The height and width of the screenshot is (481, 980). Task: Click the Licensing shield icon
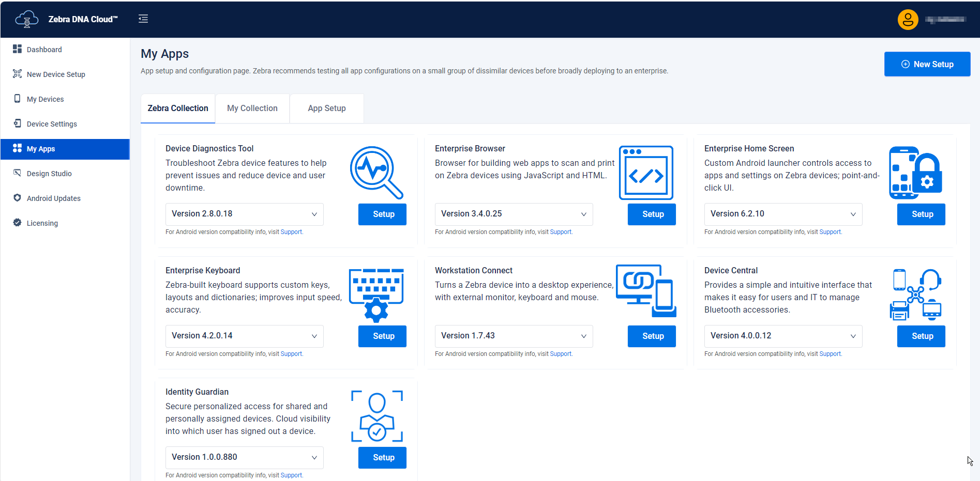[17, 223]
